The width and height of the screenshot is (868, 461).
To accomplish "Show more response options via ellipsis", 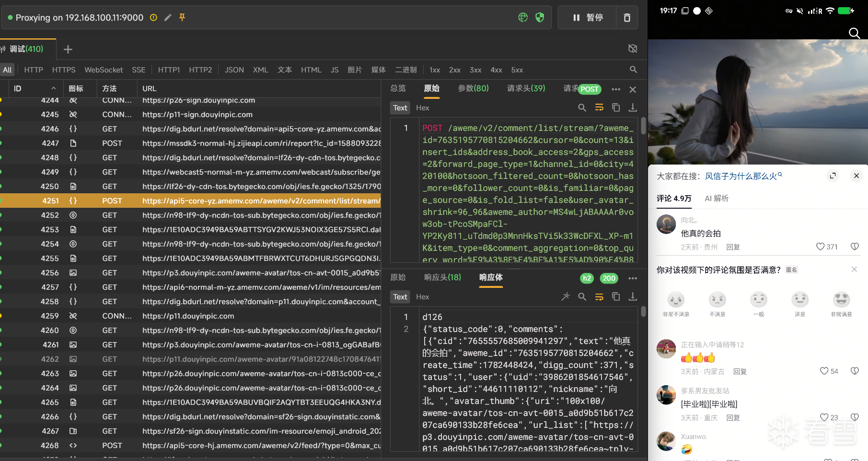I will click(633, 279).
